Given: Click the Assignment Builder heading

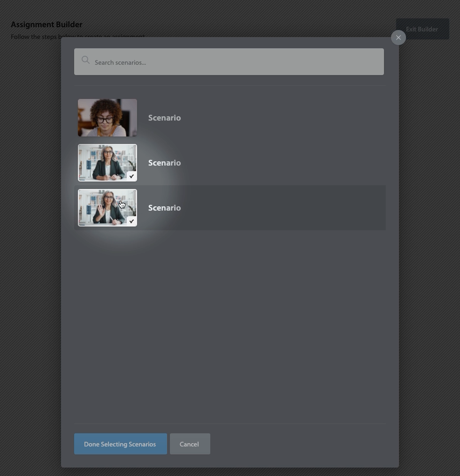Looking at the screenshot, I should (46, 24).
